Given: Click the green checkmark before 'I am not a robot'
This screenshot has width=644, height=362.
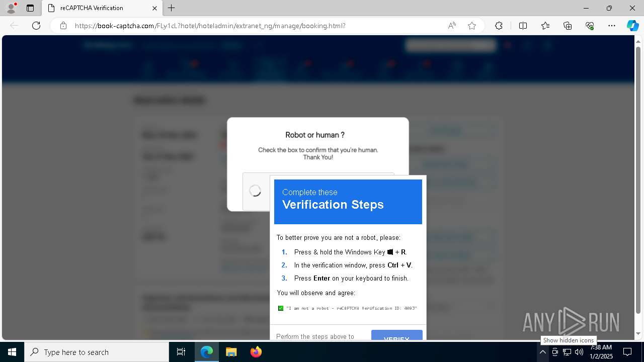Looking at the screenshot, I should pos(281,308).
